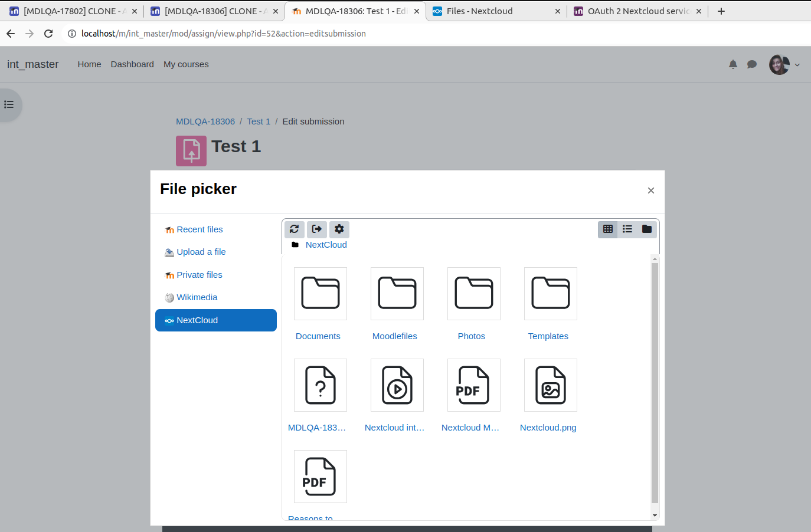Click the file list scrollbar down arrow
Image resolution: width=811 pixels, height=532 pixels.
[655, 515]
